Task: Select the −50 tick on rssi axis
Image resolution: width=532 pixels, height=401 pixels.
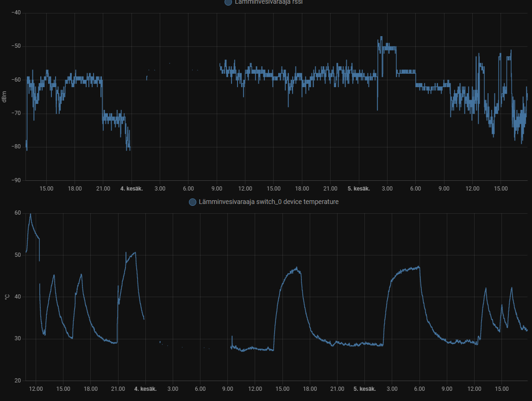Action: click(x=15, y=46)
